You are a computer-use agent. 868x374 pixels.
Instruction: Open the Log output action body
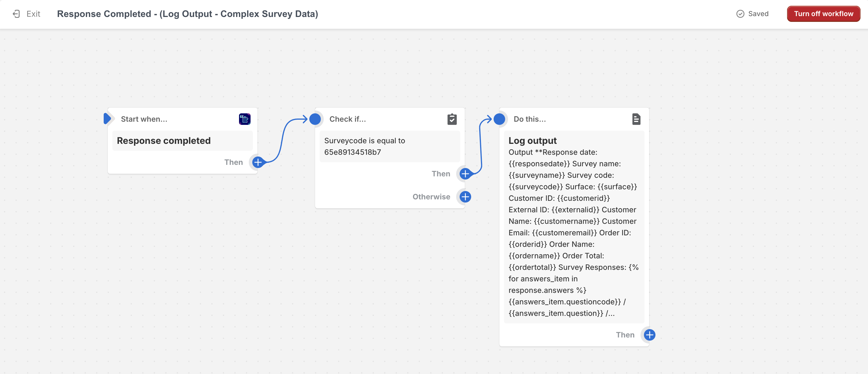click(574, 227)
